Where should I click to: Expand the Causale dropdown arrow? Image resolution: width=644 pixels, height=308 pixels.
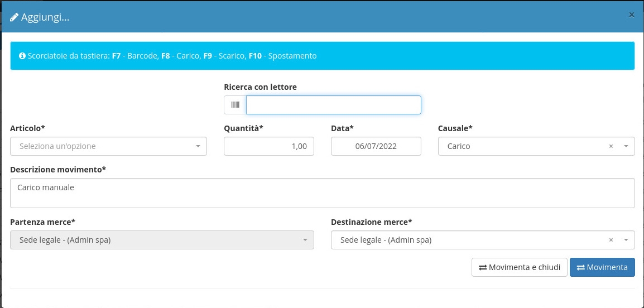pyautogui.click(x=626, y=146)
